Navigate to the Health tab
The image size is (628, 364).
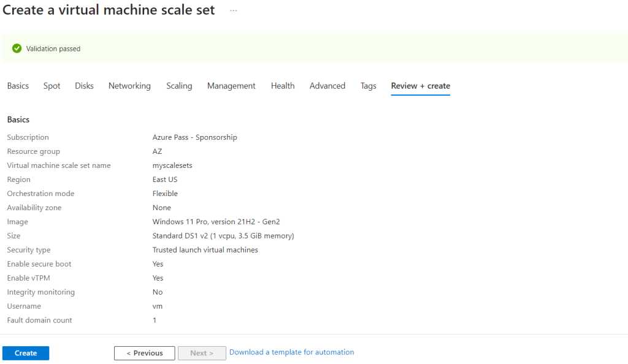click(x=283, y=86)
